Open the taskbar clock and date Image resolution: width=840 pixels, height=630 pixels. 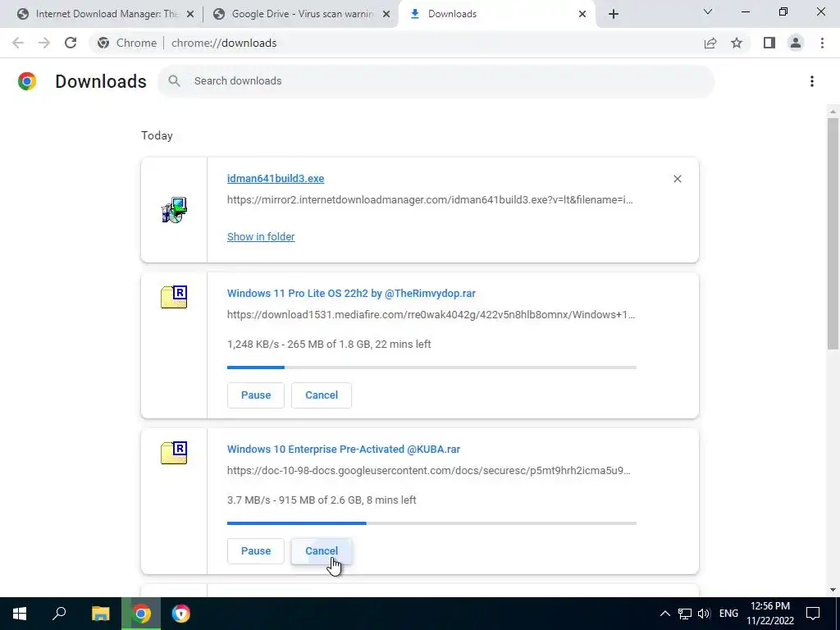click(x=770, y=614)
